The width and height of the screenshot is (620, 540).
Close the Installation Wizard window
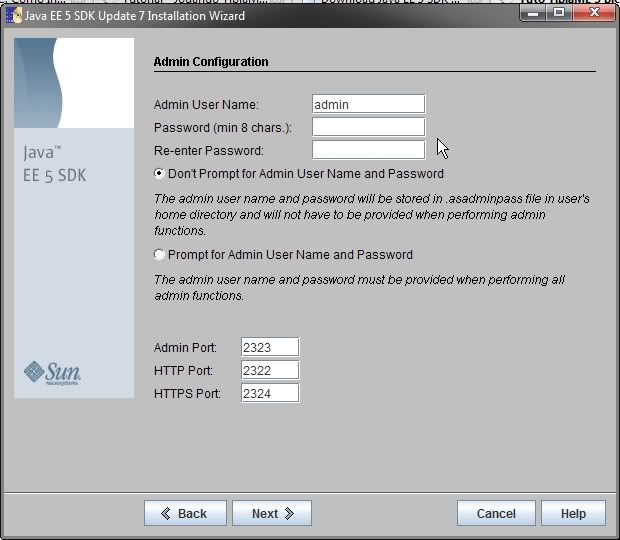(591, 12)
